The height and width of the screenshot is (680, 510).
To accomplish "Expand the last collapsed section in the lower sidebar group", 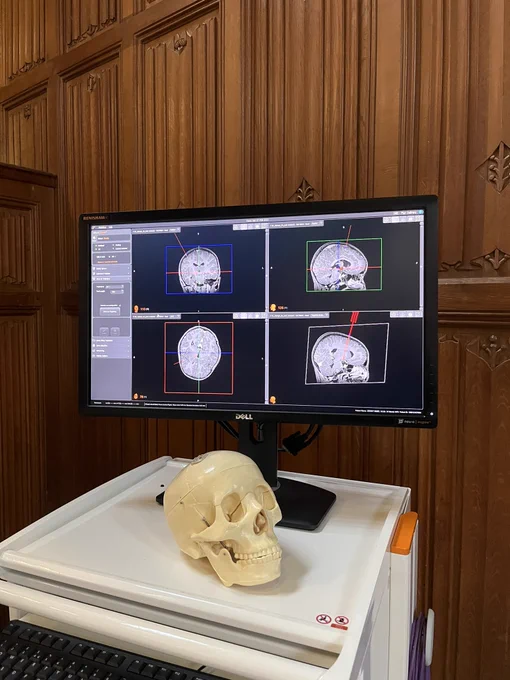I will click(111, 356).
